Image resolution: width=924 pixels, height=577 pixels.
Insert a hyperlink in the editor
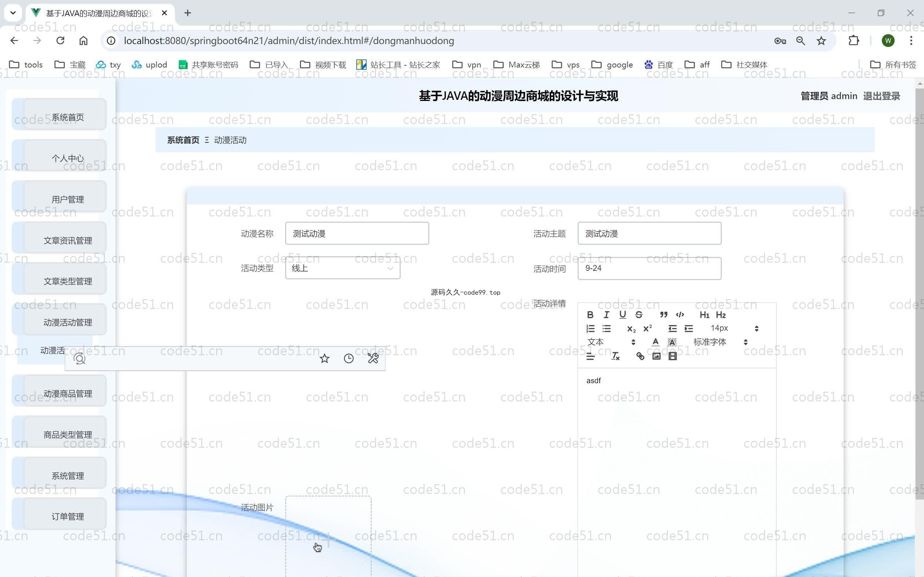[640, 356]
